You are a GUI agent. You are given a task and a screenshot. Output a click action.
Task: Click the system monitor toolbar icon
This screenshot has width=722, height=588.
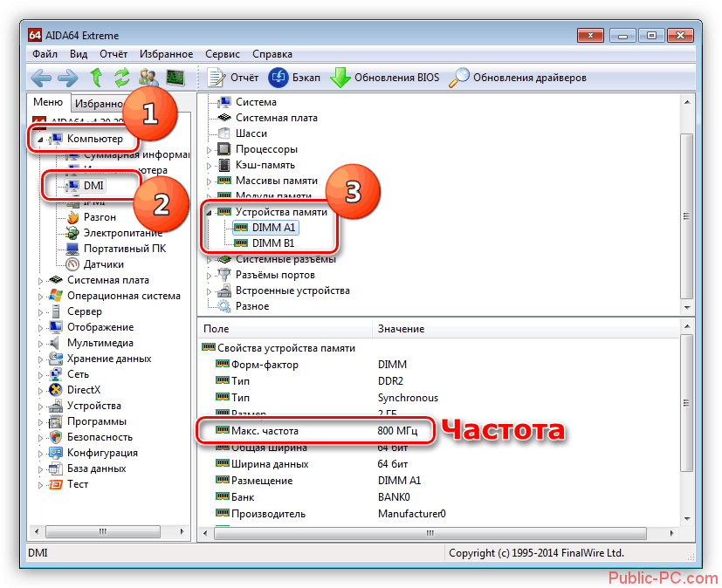175,78
